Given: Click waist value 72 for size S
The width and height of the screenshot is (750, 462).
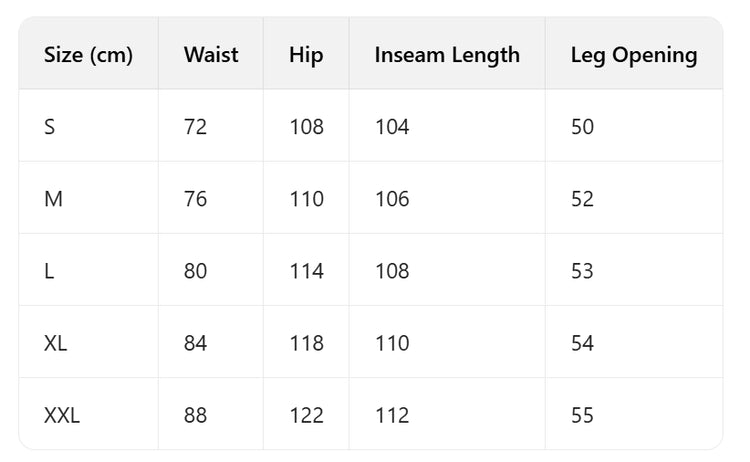Looking at the screenshot, I should [x=195, y=127].
